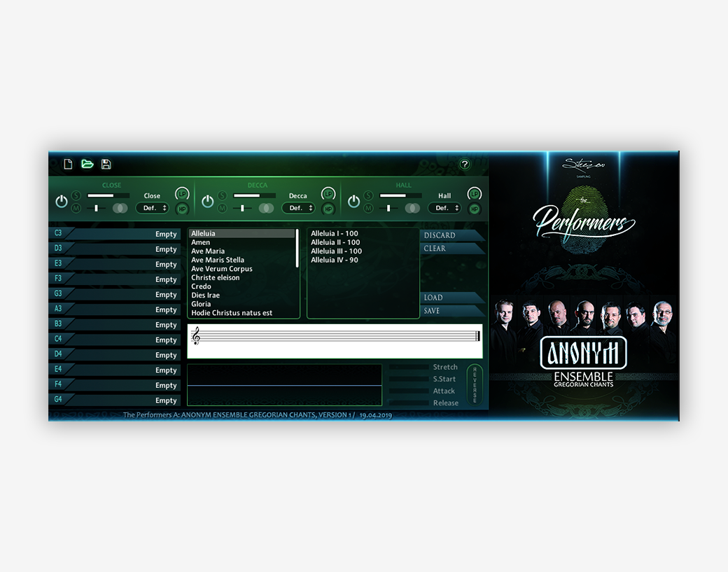Click the LP knob in Hall section
Viewport: 728px width, 572px height.
click(x=475, y=194)
